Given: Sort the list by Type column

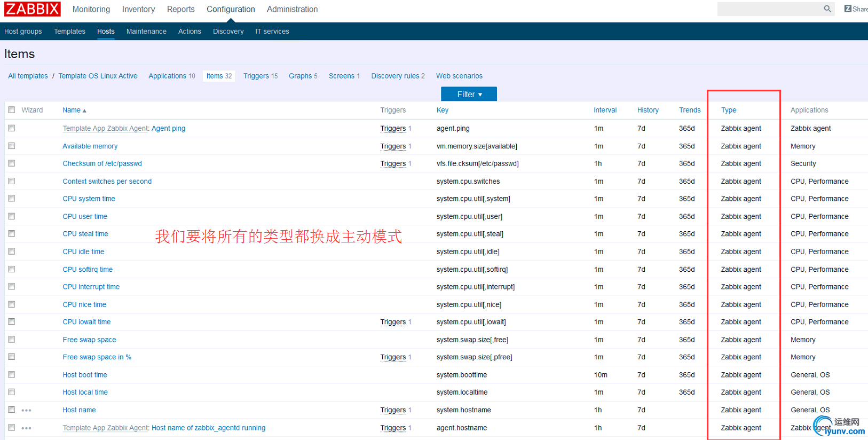Looking at the screenshot, I should click(x=728, y=110).
